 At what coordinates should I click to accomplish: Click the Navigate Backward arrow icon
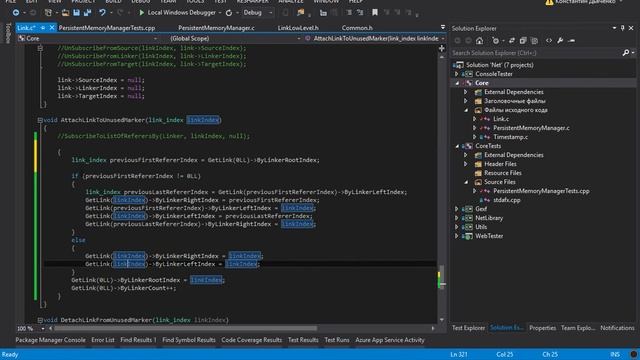point(16,13)
